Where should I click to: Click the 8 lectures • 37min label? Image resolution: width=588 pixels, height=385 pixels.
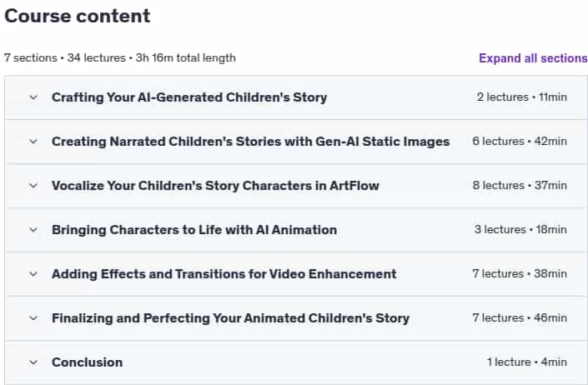[520, 186]
